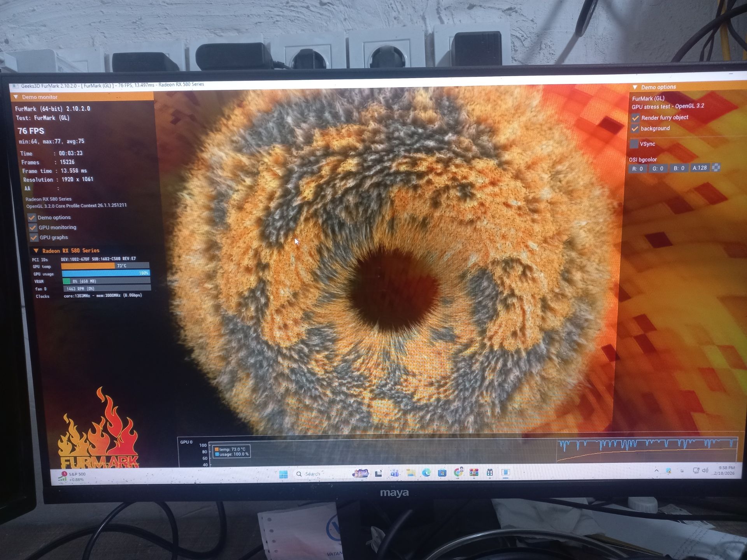Collapse Radeon RX 580 Series section

click(x=36, y=251)
